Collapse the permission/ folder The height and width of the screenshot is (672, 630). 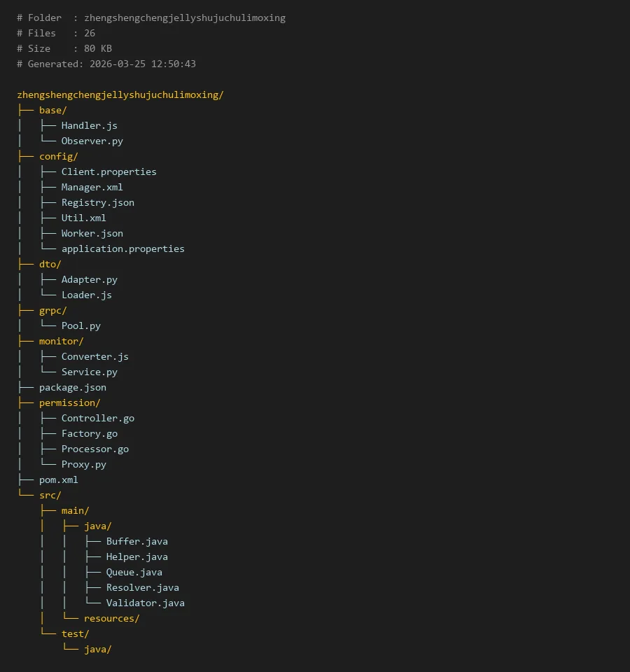pyautogui.click(x=69, y=403)
